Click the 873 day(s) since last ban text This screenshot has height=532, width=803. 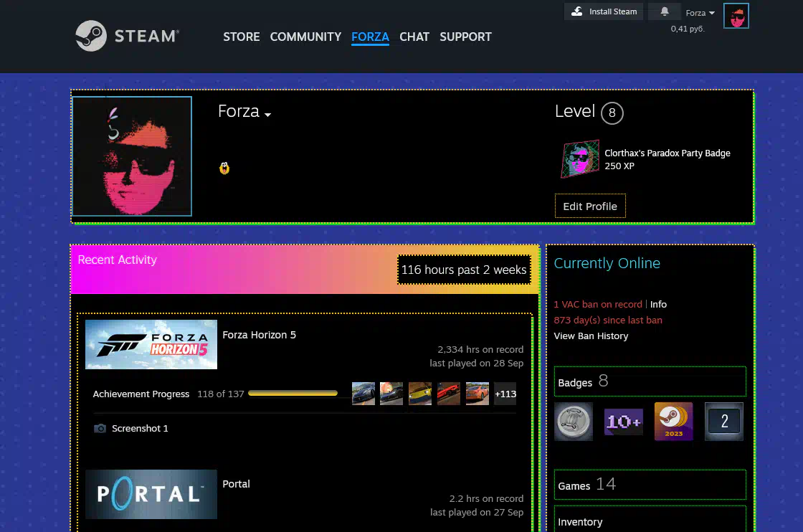pos(608,320)
